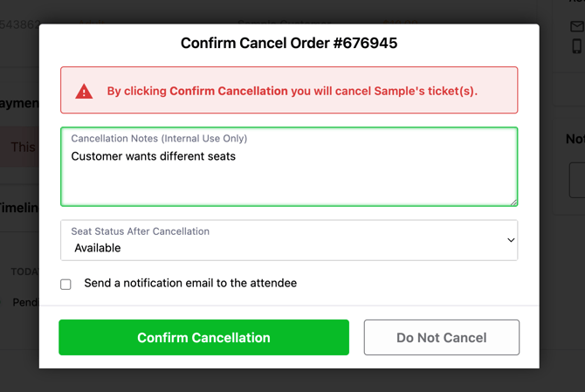585x392 pixels.
Task: Select the 'Available' value in seat status
Action: pos(98,248)
